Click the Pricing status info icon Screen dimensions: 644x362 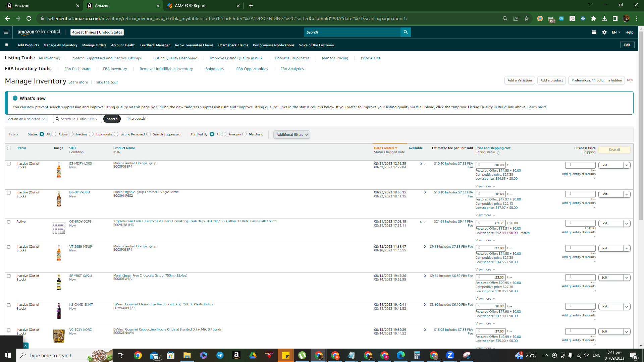point(498,153)
